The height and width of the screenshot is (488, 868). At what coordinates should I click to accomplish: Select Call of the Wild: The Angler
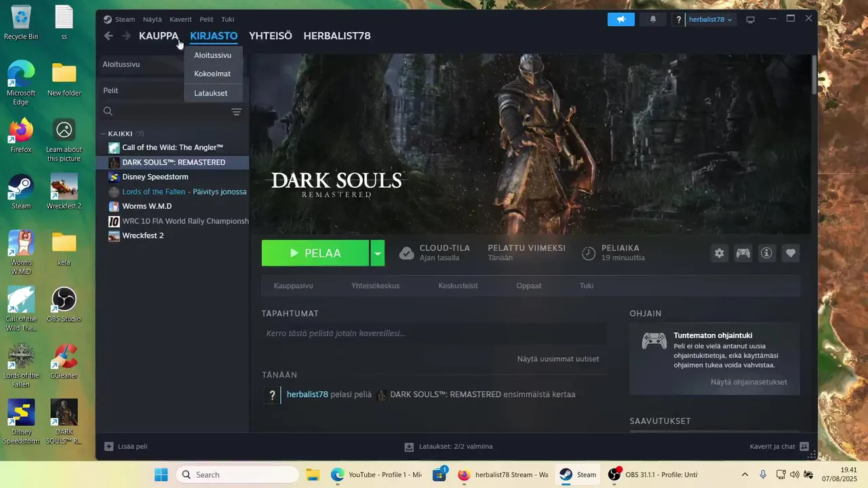tap(172, 148)
